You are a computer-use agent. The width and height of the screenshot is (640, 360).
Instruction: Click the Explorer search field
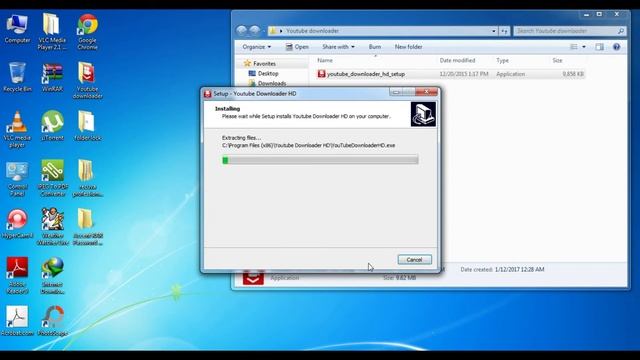click(x=565, y=31)
